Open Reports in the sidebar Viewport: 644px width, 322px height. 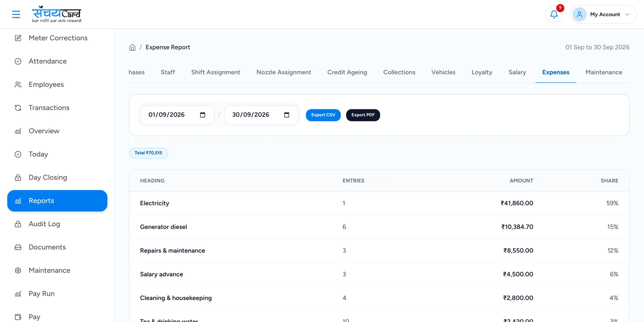[57, 201]
